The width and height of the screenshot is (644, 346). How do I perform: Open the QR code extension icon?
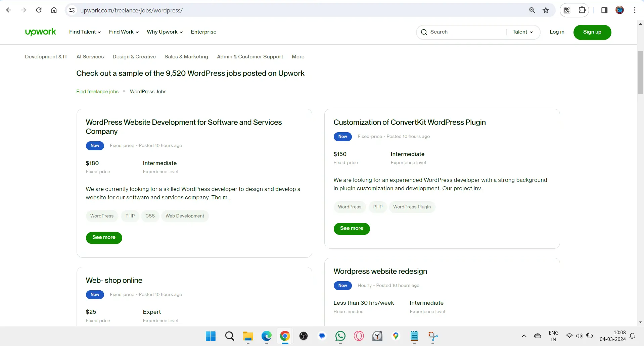pyautogui.click(x=567, y=10)
